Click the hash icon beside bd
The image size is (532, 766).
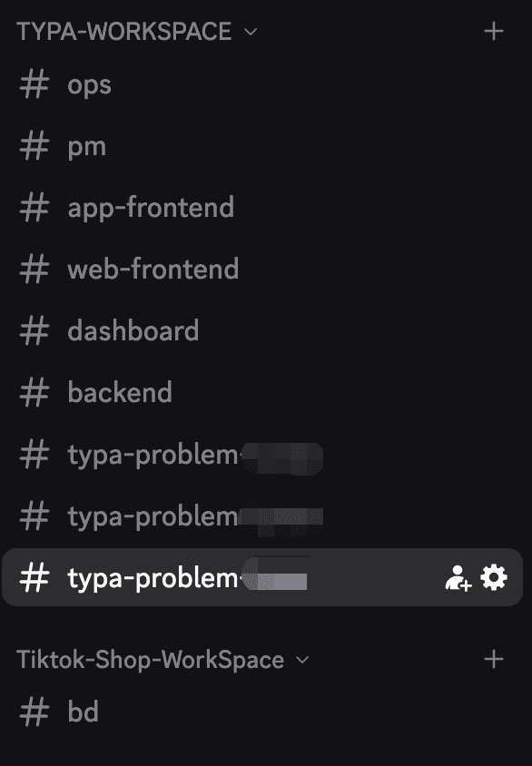[34, 712]
